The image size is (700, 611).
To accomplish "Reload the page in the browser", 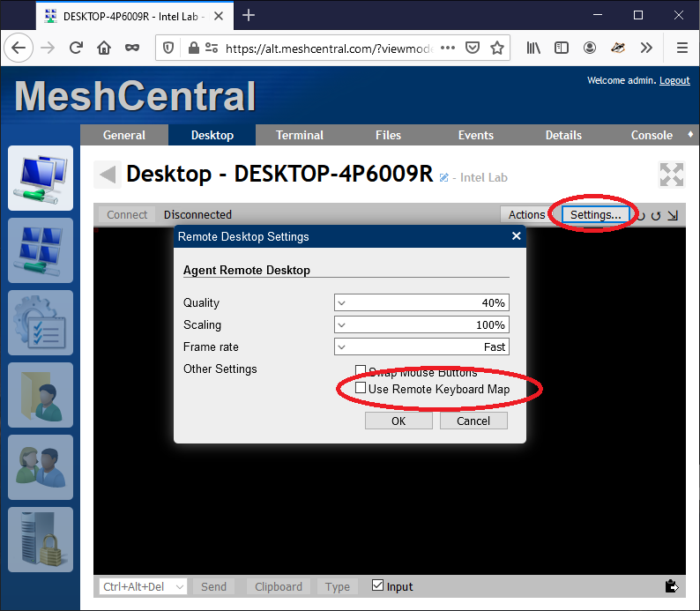I will [77, 48].
